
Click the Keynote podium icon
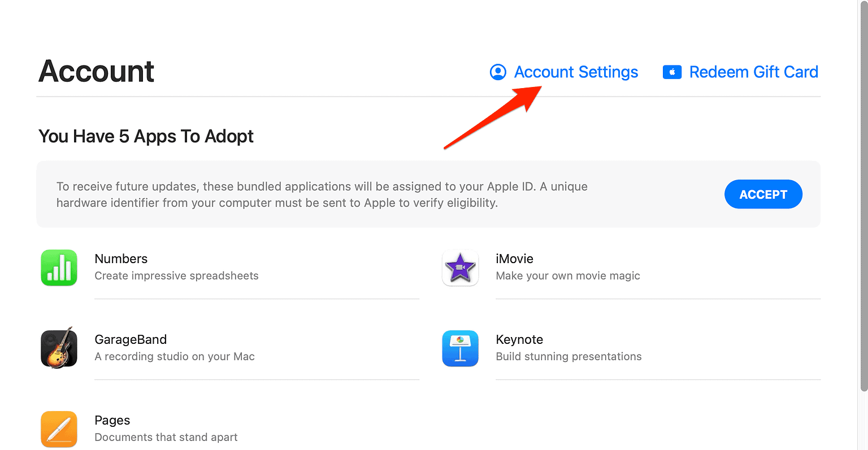click(x=460, y=348)
